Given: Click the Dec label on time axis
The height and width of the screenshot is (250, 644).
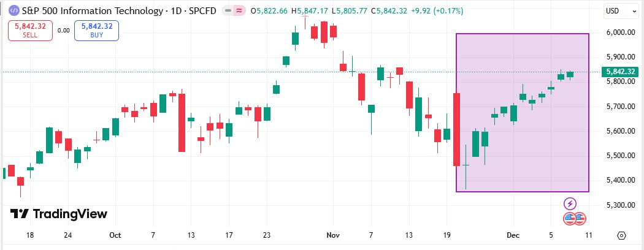Looking at the screenshot, I should [x=514, y=235].
